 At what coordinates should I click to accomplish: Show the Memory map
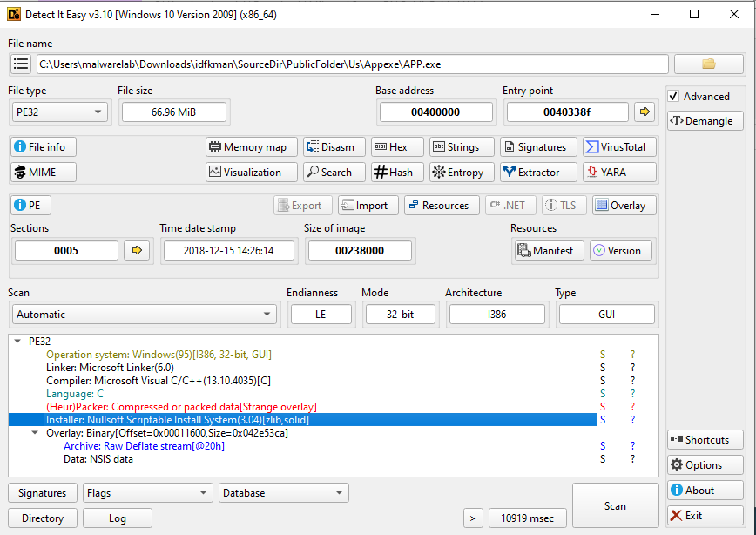point(252,147)
